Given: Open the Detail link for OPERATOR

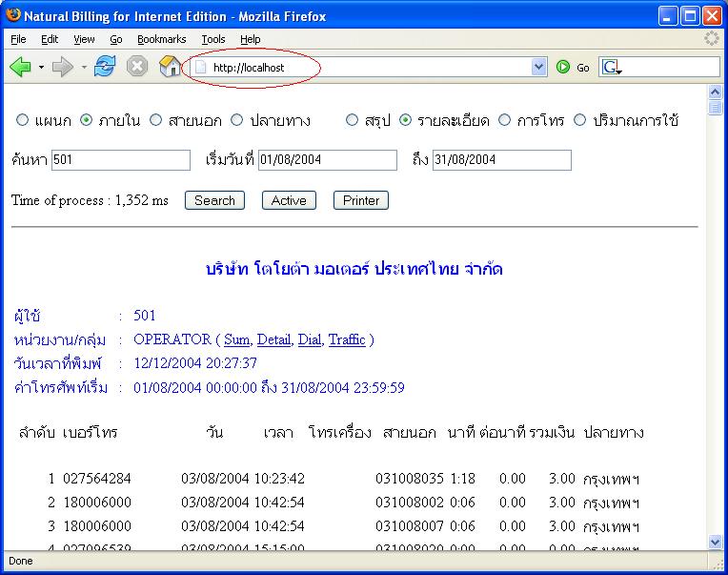Looking at the screenshot, I should 273,339.
